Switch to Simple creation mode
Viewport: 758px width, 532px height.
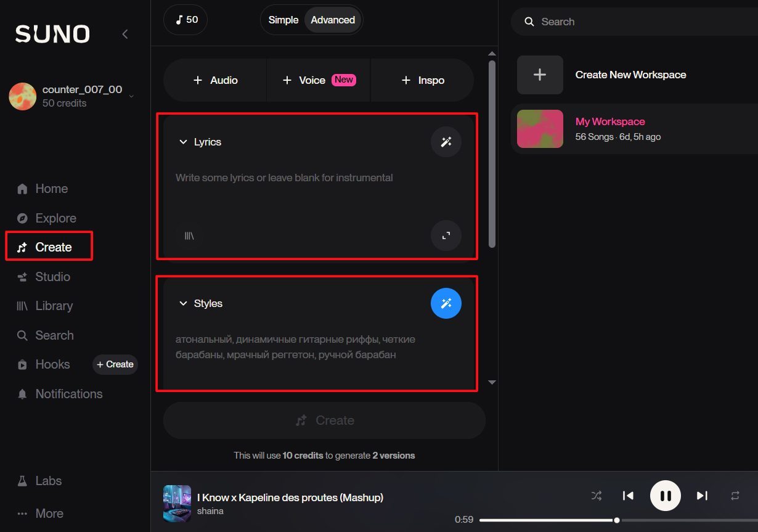pos(283,20)
